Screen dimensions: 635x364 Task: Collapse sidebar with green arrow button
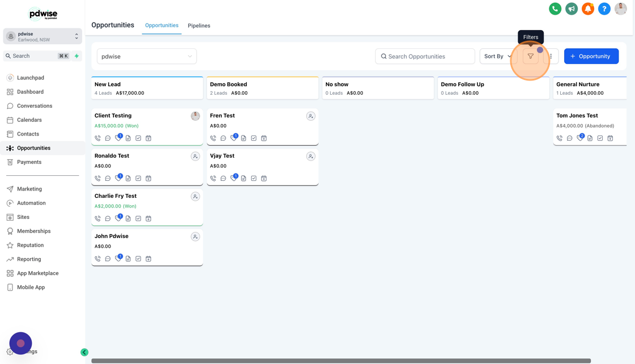point(84,352)
